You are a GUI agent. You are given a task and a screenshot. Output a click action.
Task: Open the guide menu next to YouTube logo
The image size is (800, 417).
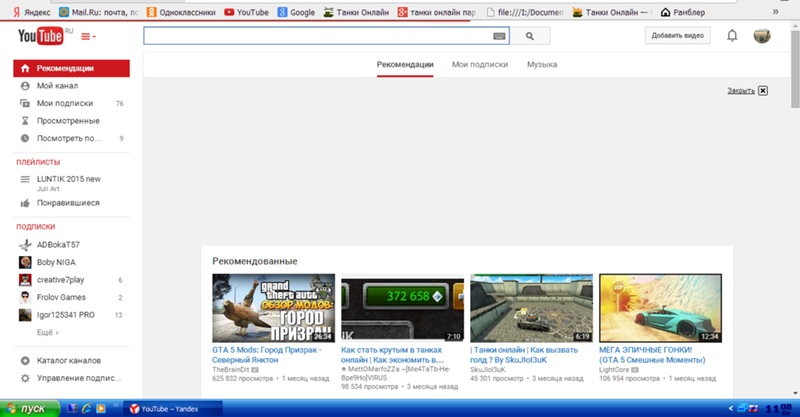coord(88,36)
